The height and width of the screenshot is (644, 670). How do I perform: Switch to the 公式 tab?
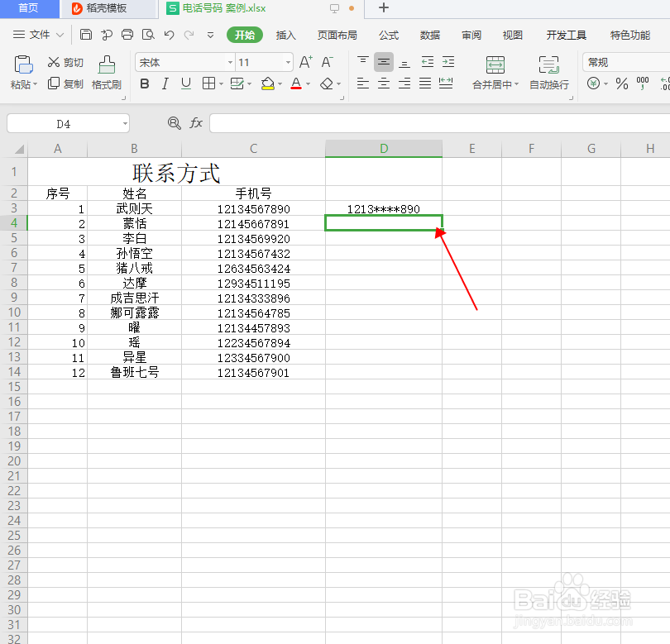[389, 35]
